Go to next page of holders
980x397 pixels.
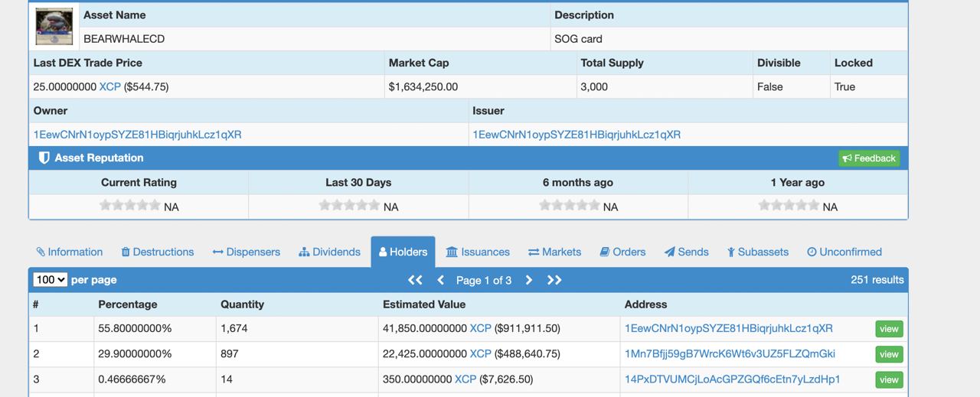(528, 280)
